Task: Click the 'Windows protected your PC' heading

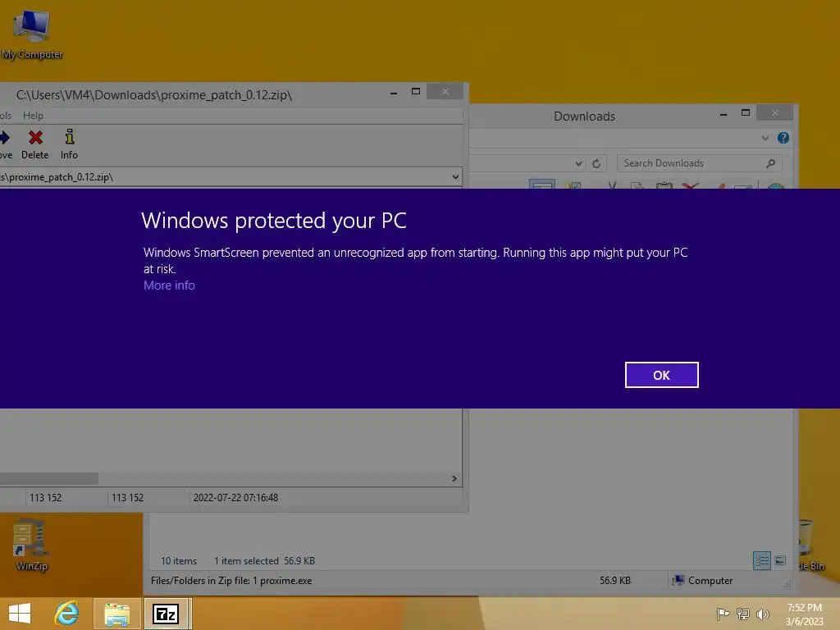Action: (x=274, y=221)
